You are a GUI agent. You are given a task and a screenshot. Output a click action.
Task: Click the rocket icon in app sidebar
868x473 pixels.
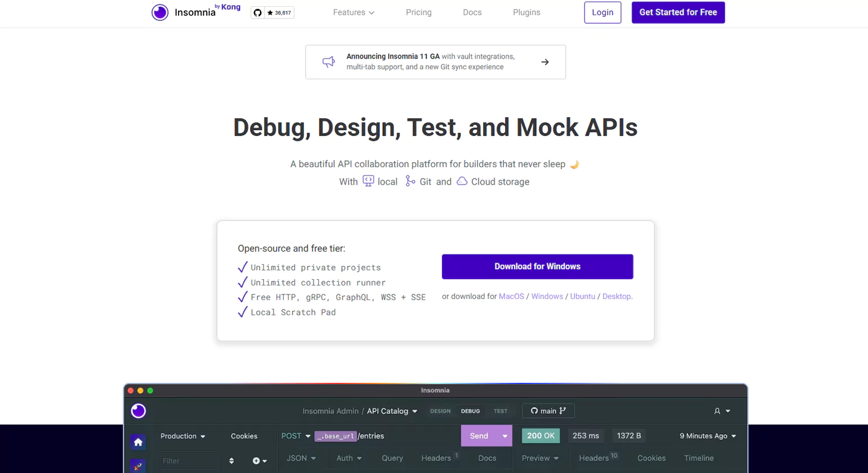tap(138, 466)
